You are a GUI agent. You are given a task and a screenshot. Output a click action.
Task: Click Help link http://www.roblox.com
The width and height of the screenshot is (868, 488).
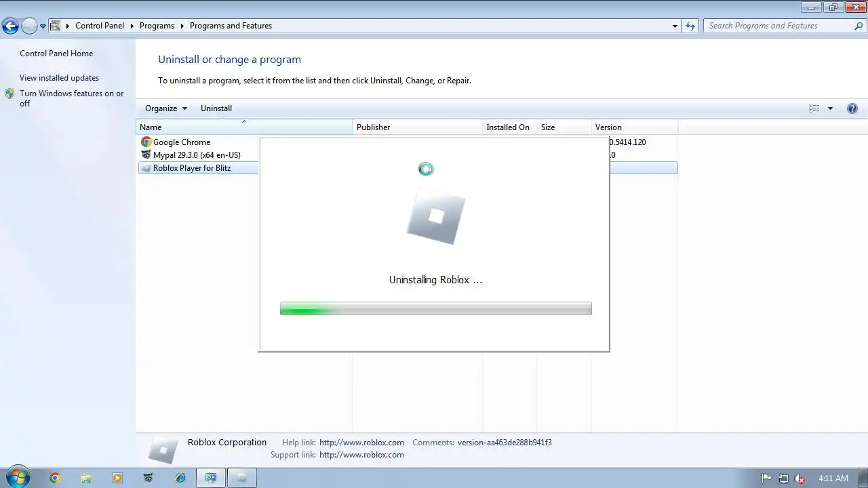361,443
